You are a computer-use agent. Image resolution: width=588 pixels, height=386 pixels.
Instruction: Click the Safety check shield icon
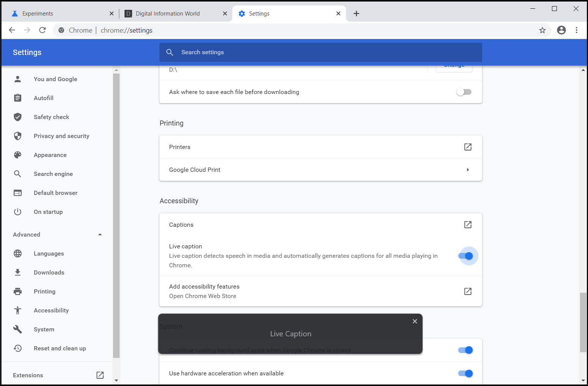click(x=17, y=117)
